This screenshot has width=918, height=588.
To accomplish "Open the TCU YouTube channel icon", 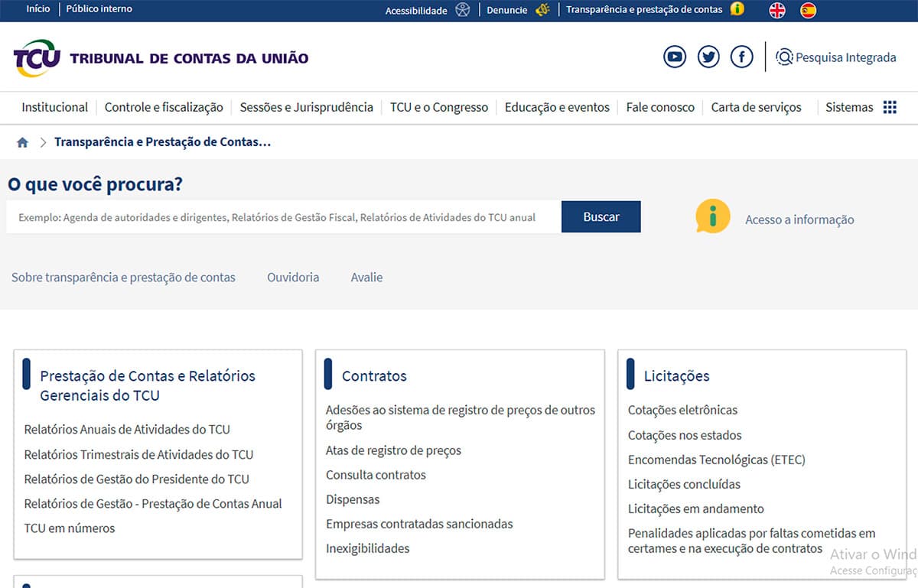I will [675, 57].
